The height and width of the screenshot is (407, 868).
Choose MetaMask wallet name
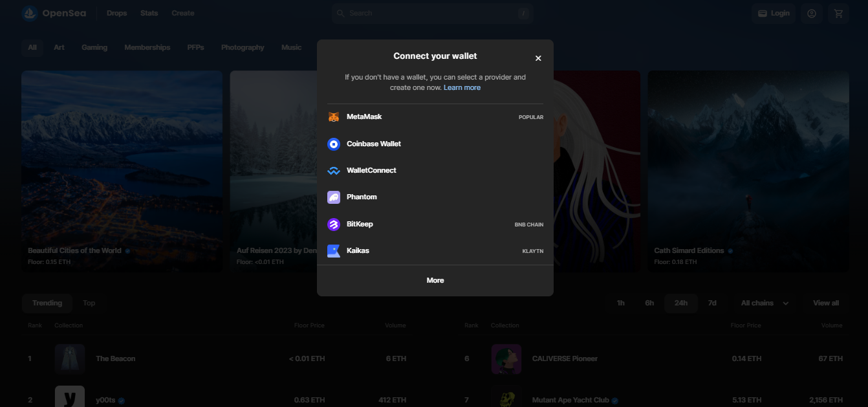(x=364, y=117)
